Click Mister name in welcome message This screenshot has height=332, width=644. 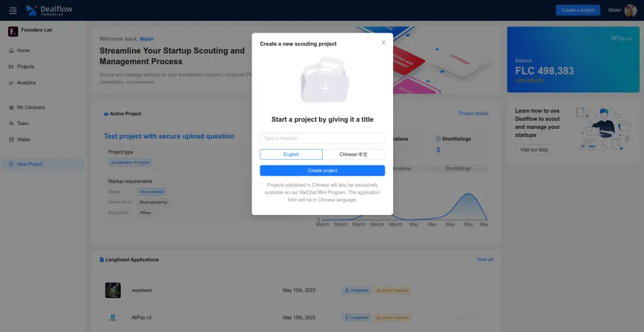(x=147, y=39)
